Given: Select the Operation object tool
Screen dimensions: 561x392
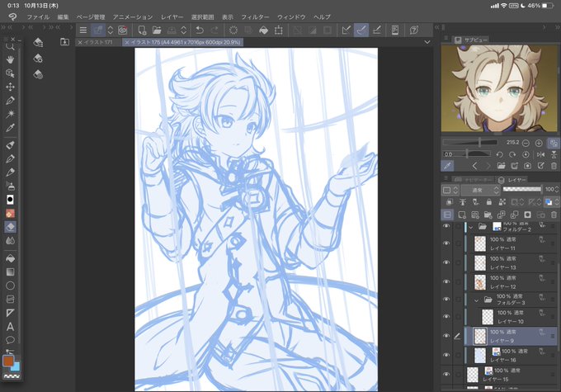Looking at the screenshot, I should click(x=10, y=73).
